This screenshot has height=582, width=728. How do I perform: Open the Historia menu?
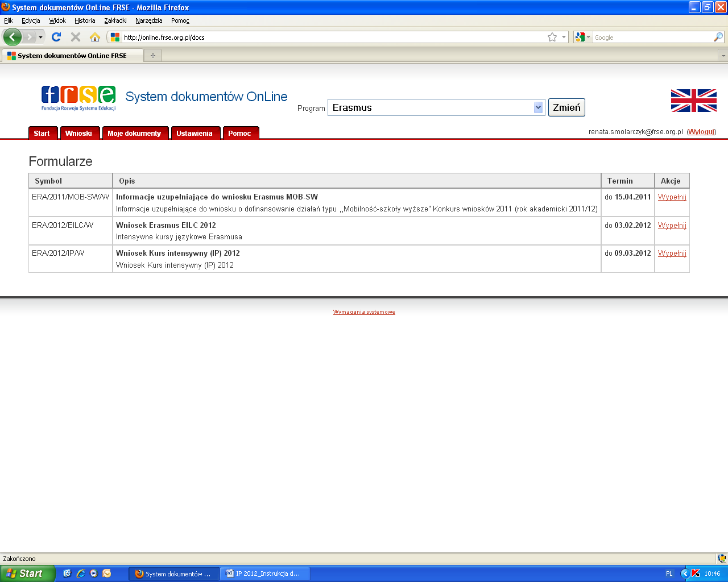85,20
